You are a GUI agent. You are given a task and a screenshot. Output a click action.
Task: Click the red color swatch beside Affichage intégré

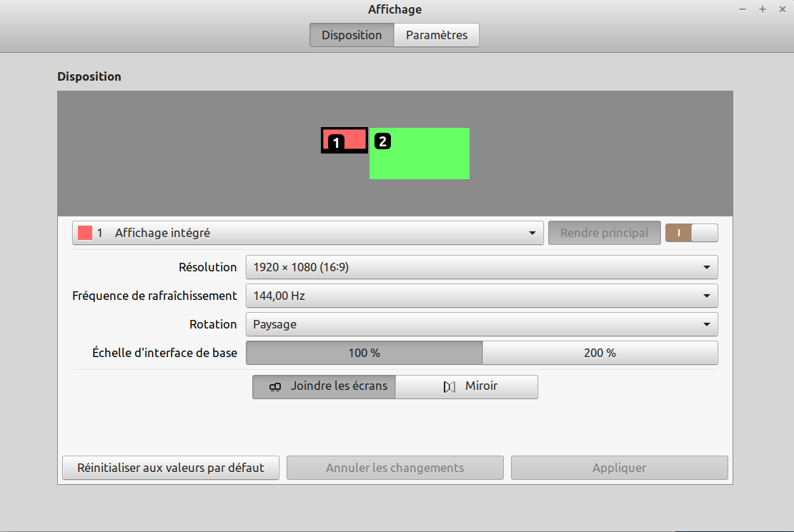coord(85,233)
